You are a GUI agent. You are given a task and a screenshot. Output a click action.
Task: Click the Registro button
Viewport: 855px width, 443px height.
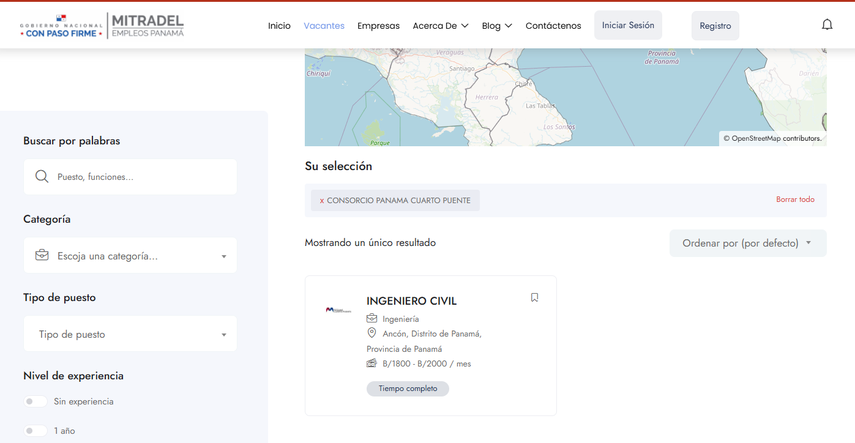[715, 26]
